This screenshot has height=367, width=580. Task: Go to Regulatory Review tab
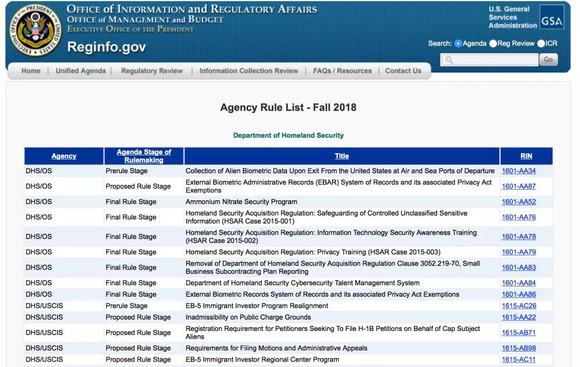click(x=152, y=71)
